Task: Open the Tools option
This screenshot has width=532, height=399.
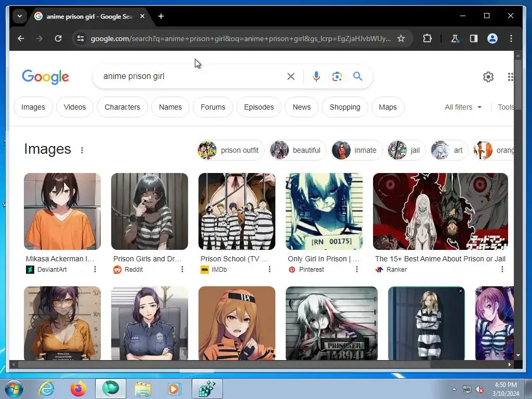Action: pos(506,107)
